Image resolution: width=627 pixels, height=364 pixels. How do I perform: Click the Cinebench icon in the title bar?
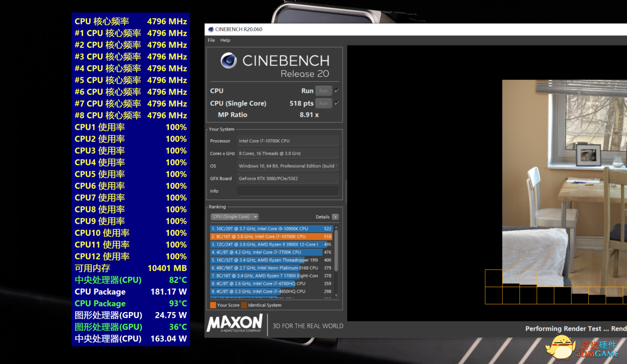coord(211,29)
